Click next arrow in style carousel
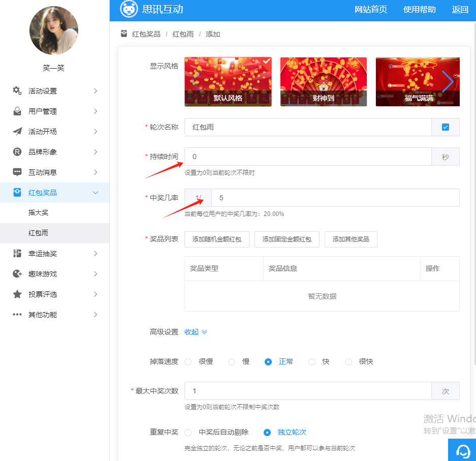476x461 pixels. [448, 81]
